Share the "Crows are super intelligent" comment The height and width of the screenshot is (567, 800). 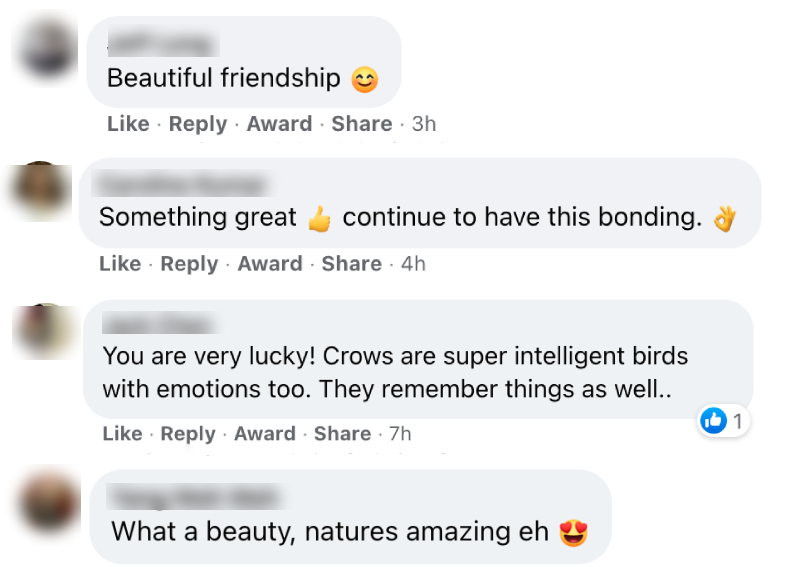coord(343,434)
